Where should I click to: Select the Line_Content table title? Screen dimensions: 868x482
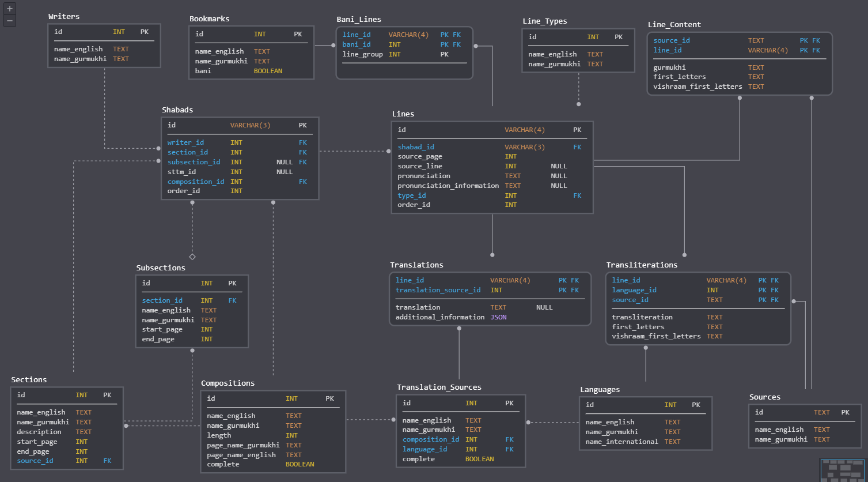(674, 25)
